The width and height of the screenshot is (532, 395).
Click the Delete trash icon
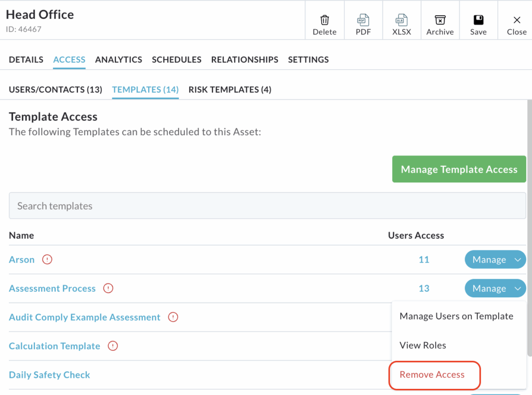[x=325, y=21]
